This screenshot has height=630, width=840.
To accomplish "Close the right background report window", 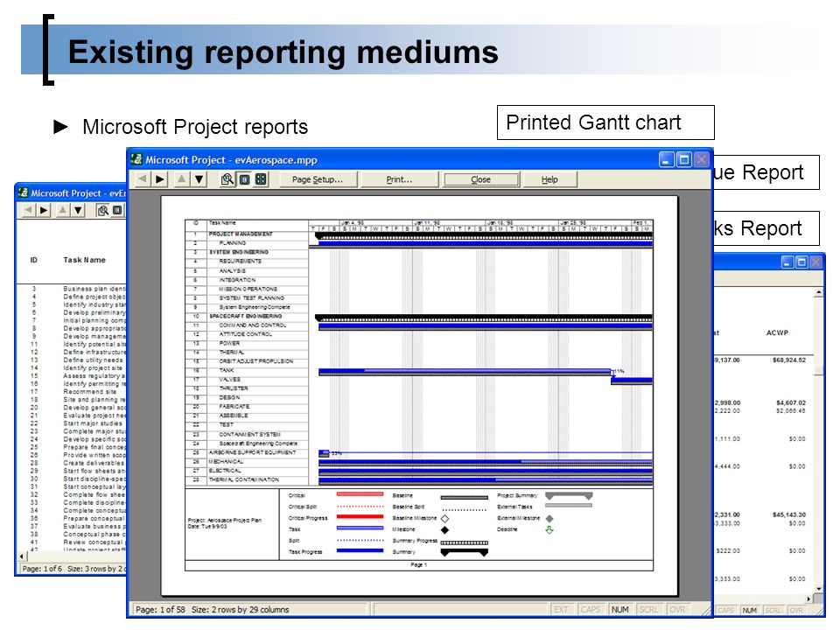I will click(815, 262).
